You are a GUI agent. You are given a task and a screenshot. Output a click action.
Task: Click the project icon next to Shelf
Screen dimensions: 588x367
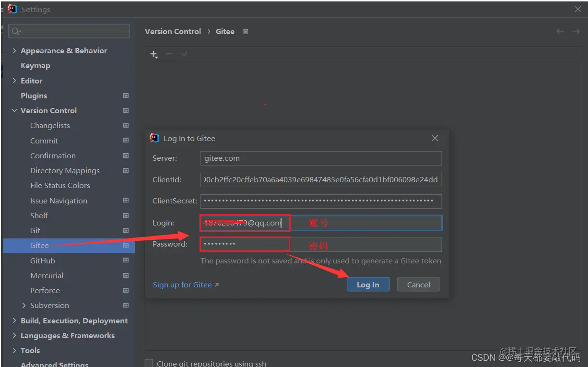point(126,215)
